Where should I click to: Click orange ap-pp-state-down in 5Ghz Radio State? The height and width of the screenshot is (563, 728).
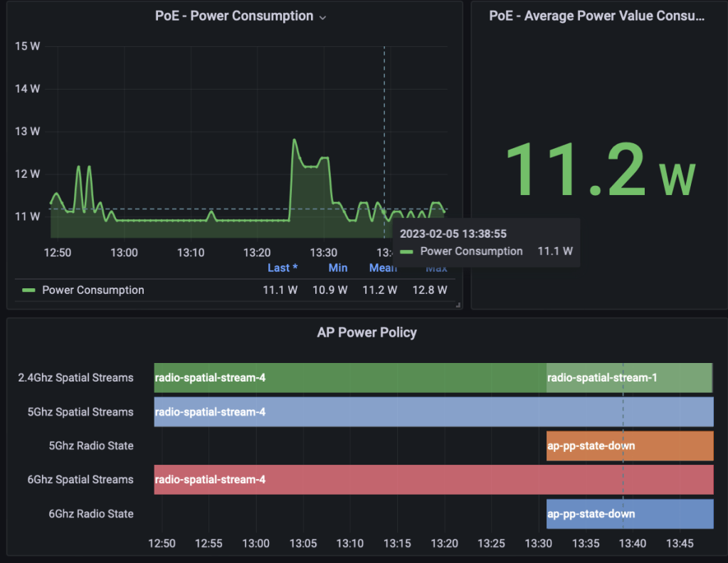click(629, 446)
